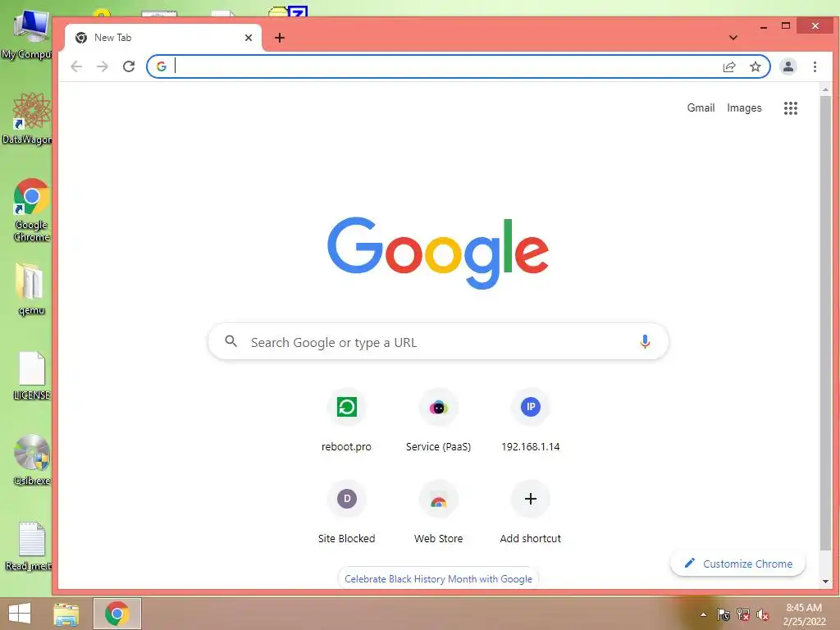Open a new tab with the plus button
The height and width of the screenshot is (630, 840).
[280, 38]
